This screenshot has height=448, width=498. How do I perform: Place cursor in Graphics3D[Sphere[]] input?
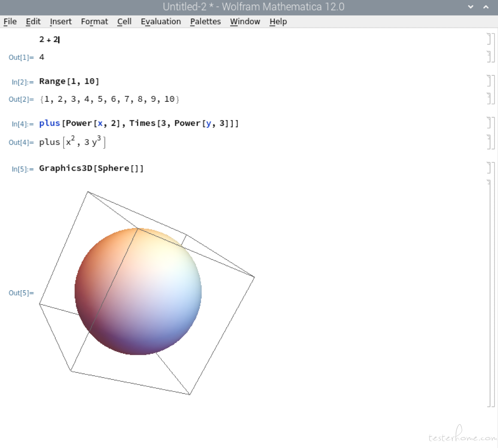pyautogui.click(x=92, y=168)
